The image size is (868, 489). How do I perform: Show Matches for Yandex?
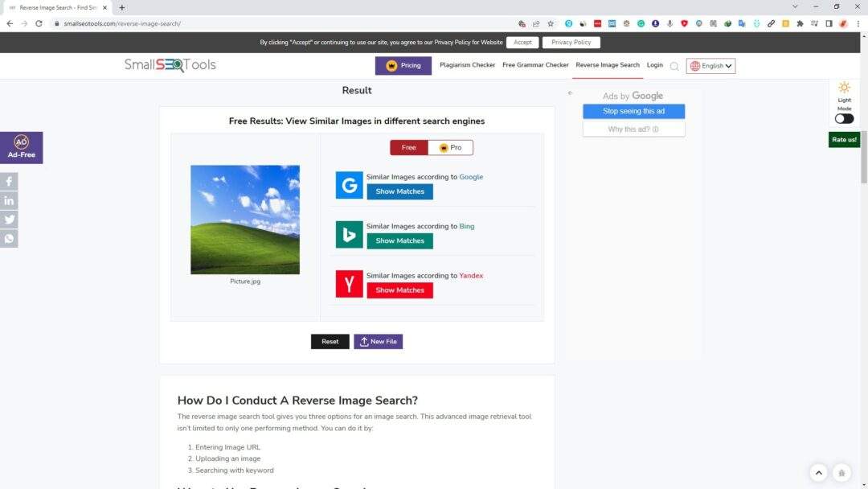(399, 290)
